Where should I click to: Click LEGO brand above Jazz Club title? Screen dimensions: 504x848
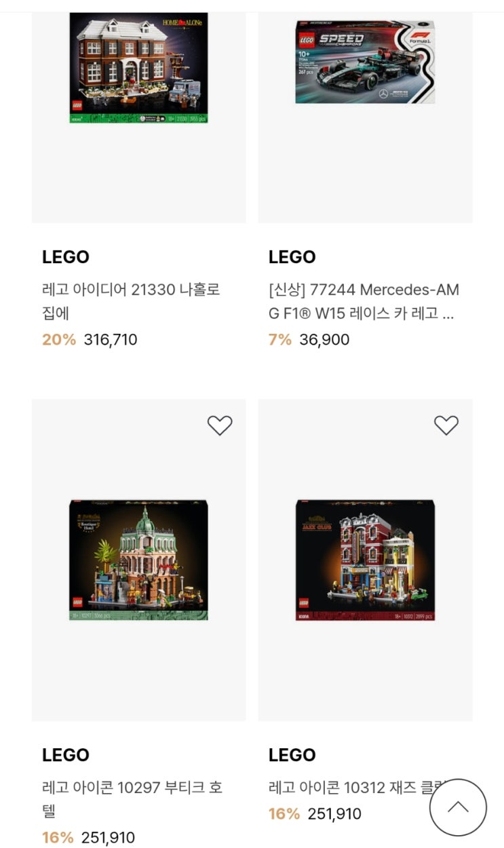click(292, 755)
